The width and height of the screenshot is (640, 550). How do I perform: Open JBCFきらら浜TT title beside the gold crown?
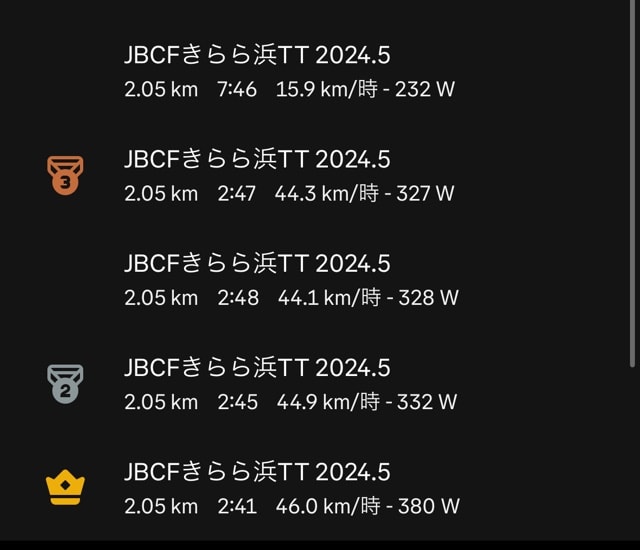pyautogui.click(x=257, y=472)
